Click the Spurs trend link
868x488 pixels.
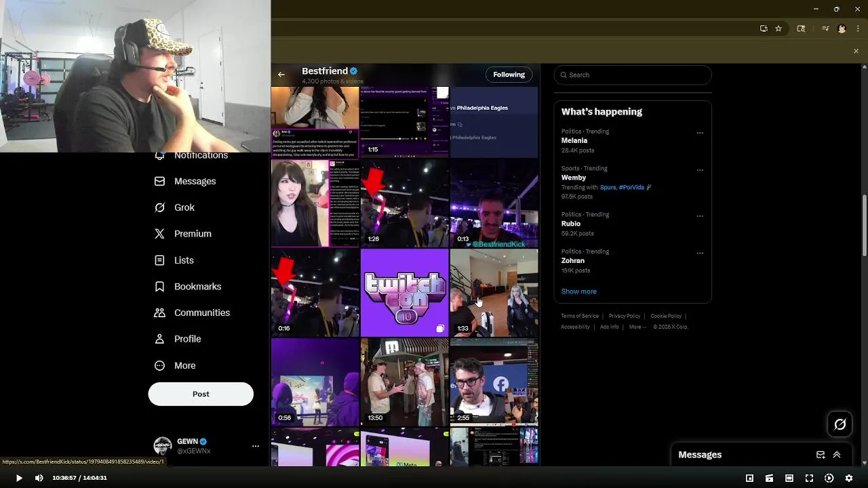pos(608,187)
